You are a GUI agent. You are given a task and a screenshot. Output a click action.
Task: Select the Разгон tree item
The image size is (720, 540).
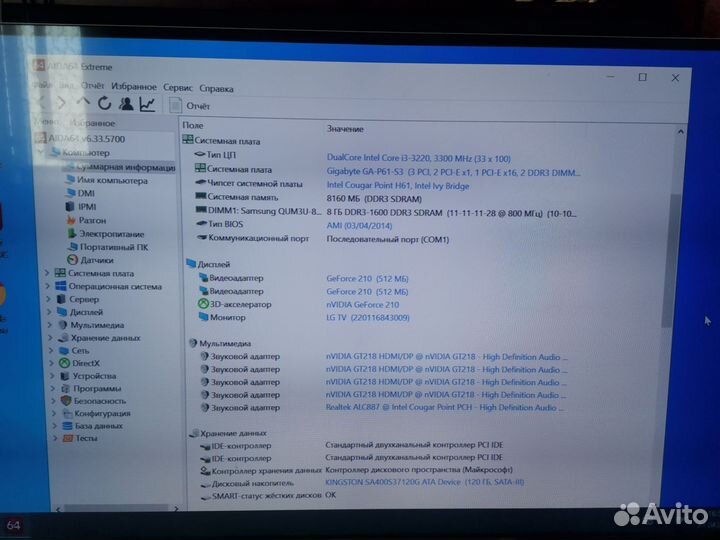[87, 220]
